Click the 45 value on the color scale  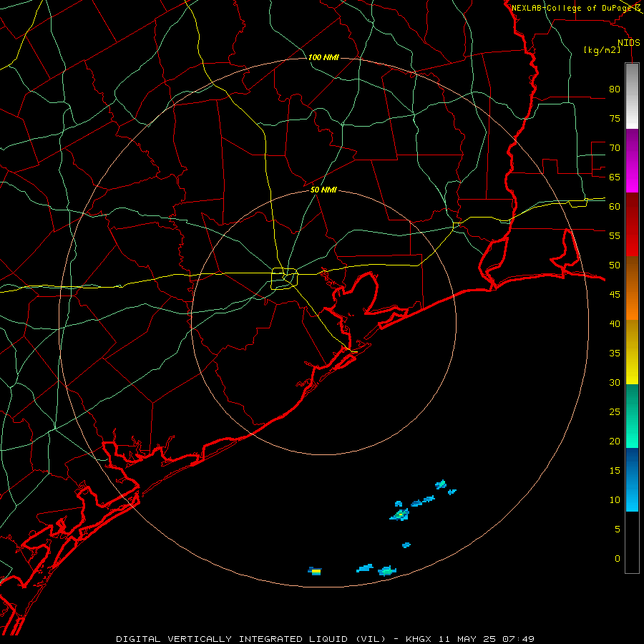615,295
